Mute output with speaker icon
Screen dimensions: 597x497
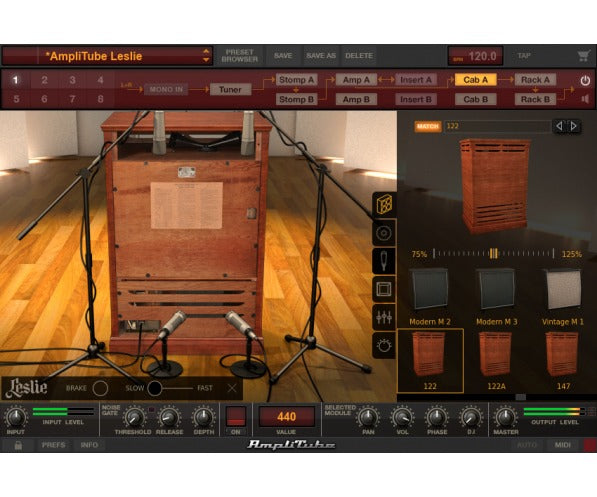tap(585, 99)
